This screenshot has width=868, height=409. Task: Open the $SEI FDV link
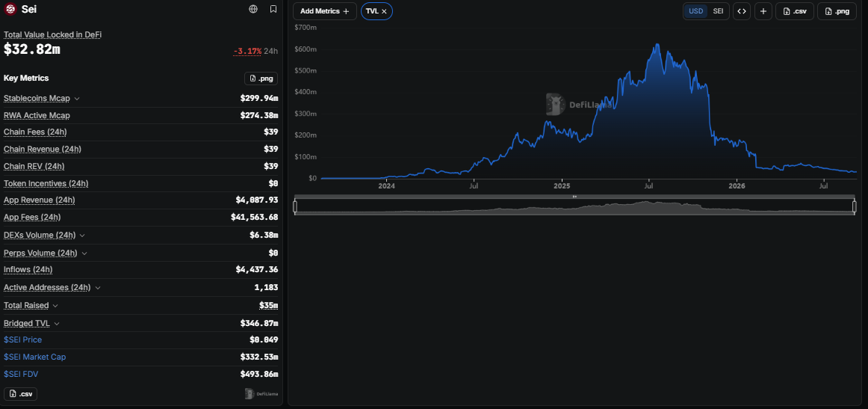tap(21, 374)
